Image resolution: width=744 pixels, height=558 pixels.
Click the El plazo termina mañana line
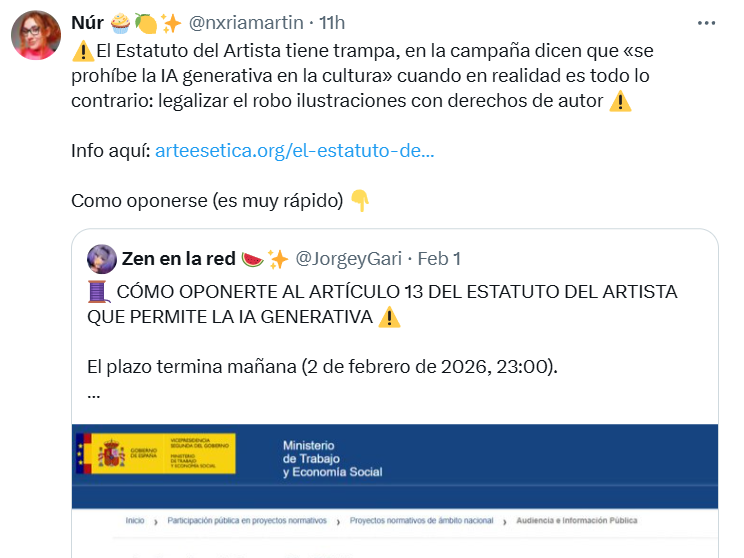(x=322, y=365)
